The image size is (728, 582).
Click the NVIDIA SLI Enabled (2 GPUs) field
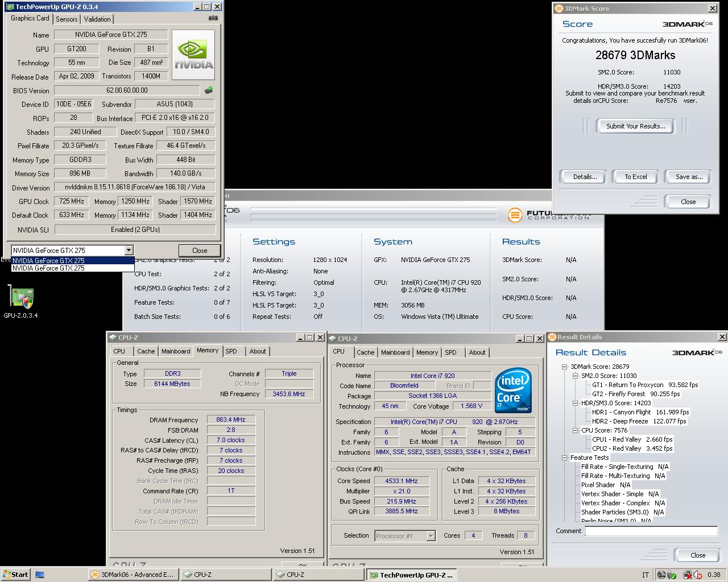(135, 230)
